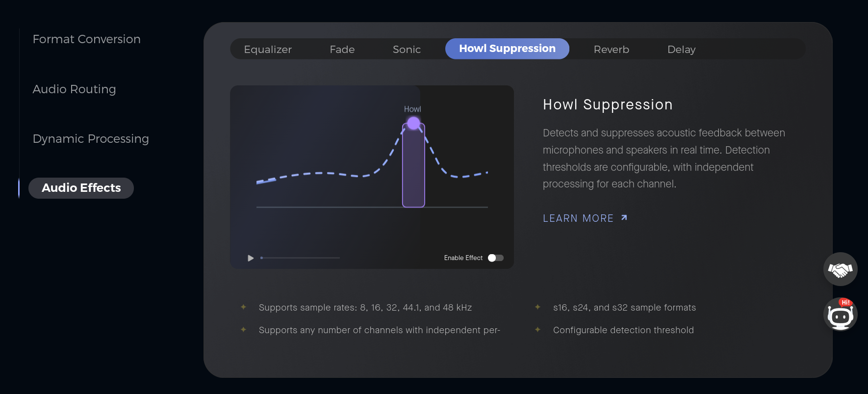Open Format Conversion in sidebar
The height and width of the screenshot is (394, 868).
[x=86, y=39]
